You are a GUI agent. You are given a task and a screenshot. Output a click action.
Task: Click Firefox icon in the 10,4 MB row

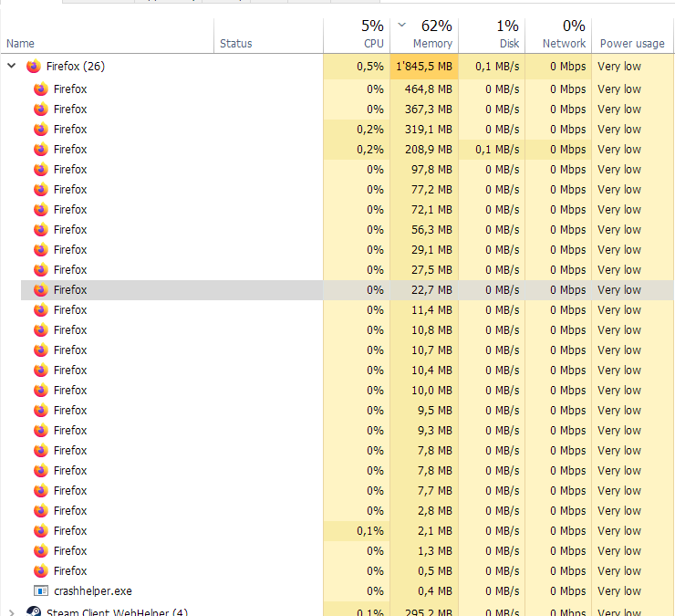tap(41, 370)
